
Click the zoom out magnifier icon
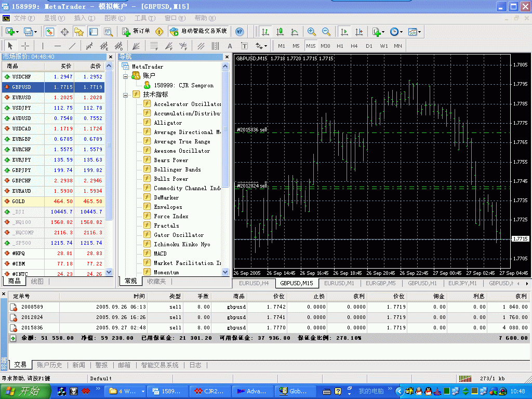326,32
